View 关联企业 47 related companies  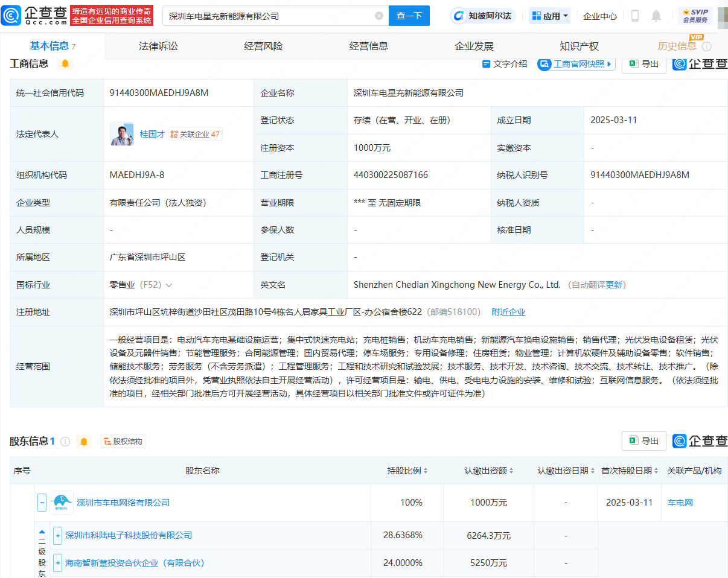click(195, 134)
